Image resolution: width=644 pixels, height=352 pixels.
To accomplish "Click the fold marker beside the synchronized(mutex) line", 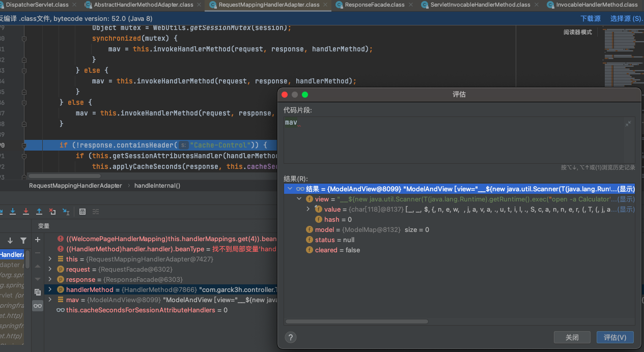I will coord(23,39).
